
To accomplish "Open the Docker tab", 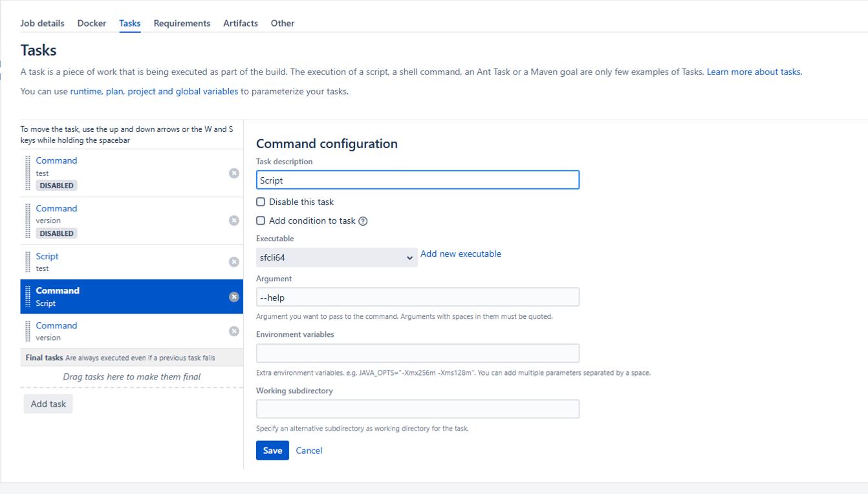I will (91, 23).
